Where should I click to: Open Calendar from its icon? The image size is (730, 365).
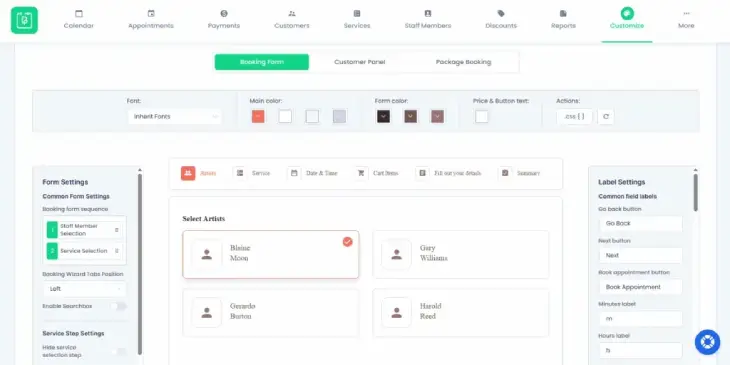point(79,14)
